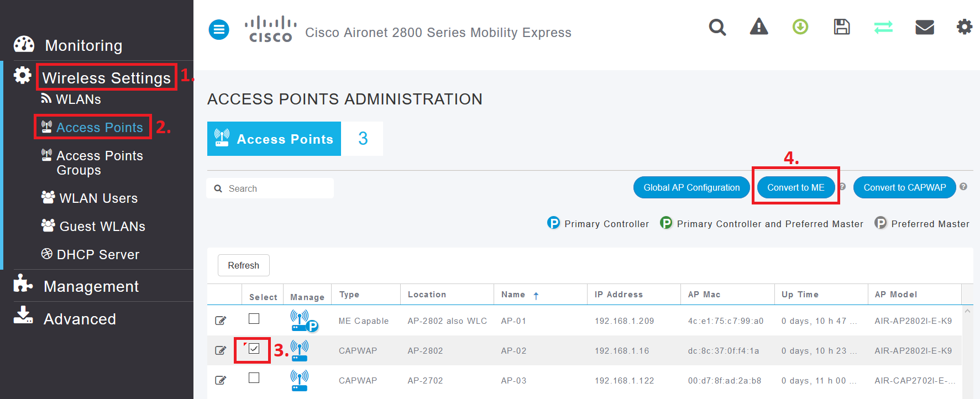Open the settings gear icon in header
The image size is (980, 399).
[x=965, y=27]
